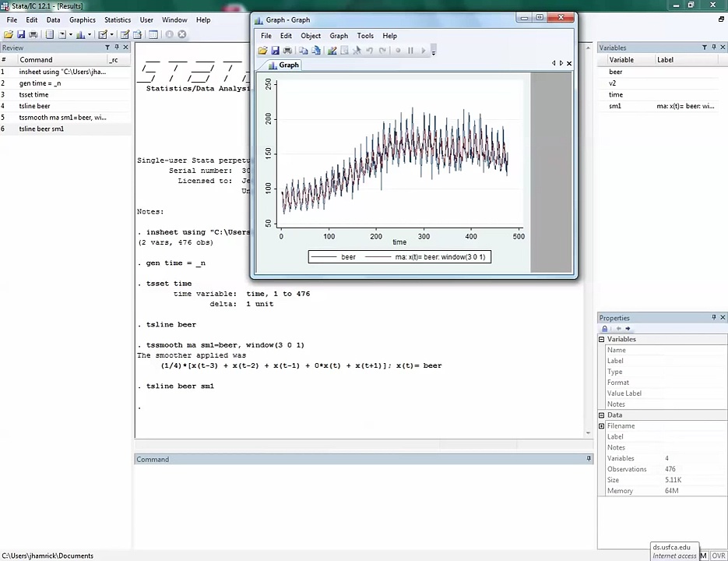Viewport: 728px width, 561px height.
Task: Click Save icon in the Graph window
Action: (275, 51)
